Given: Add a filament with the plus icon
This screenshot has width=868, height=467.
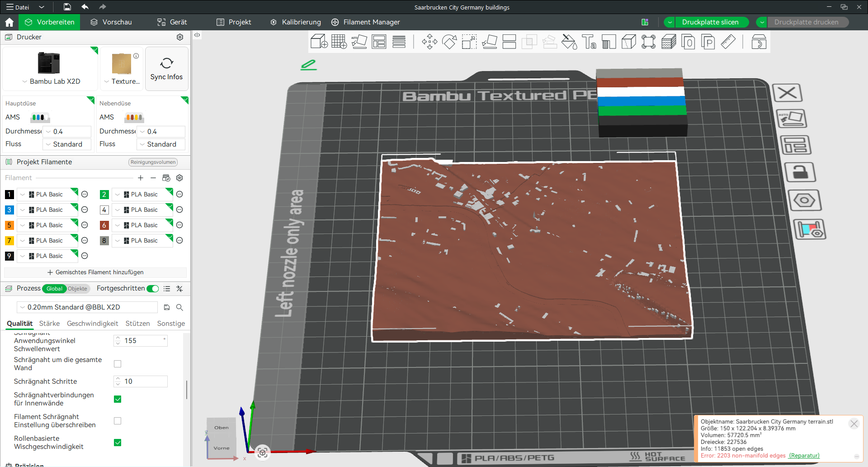Looking at the screenshot, I should coord(141,178).
